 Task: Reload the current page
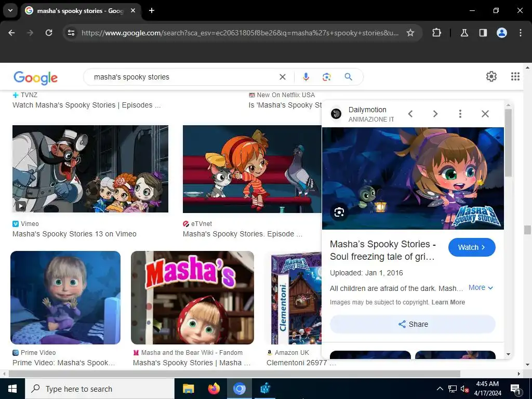(x=49, y=33)
